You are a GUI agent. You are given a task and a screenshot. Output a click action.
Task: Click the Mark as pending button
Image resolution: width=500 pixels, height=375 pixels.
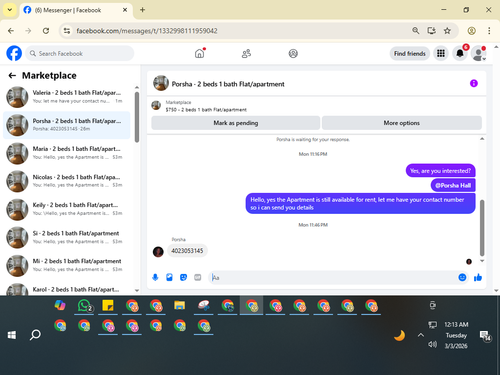click(x=236, y=123)
